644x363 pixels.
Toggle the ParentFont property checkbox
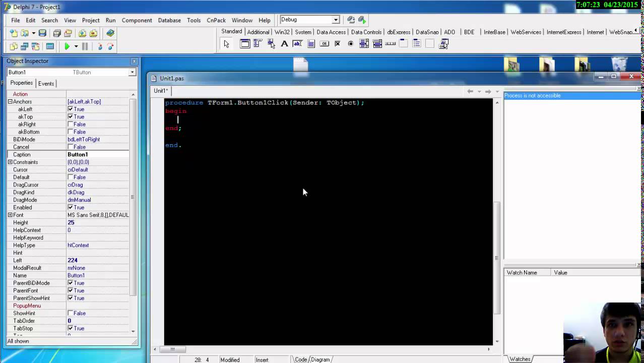[x=71, y=290]
